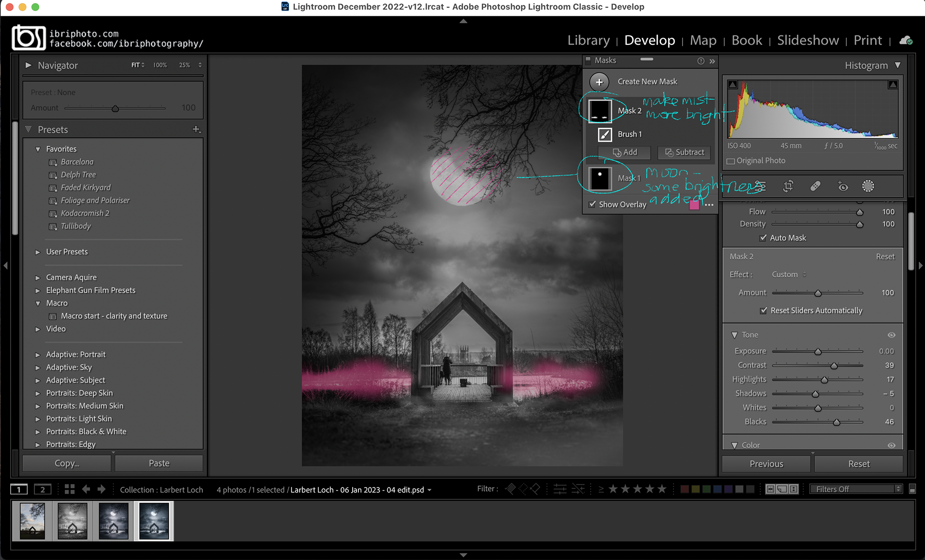925x560 pixels.
Task: Click the Develop module tab
Action: click(x=649, y=40)
